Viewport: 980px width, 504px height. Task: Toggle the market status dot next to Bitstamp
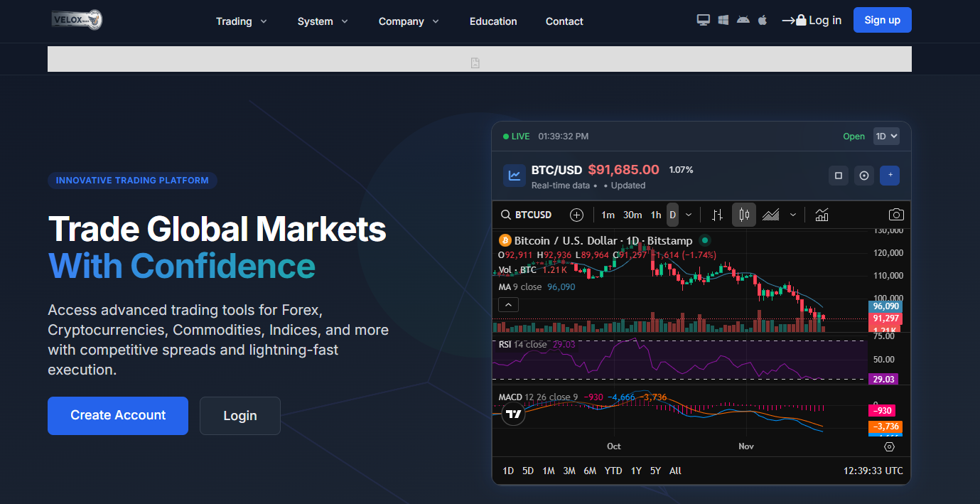(x=705, y=240)
